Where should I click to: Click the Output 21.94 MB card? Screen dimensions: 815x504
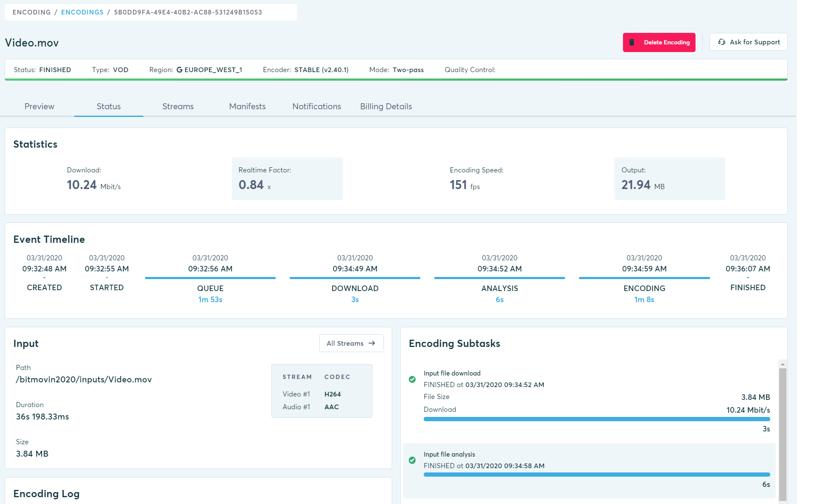coord(670,179)
